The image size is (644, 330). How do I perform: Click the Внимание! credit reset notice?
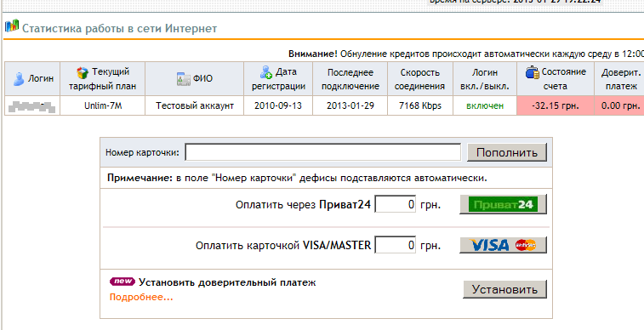(466, 54)
